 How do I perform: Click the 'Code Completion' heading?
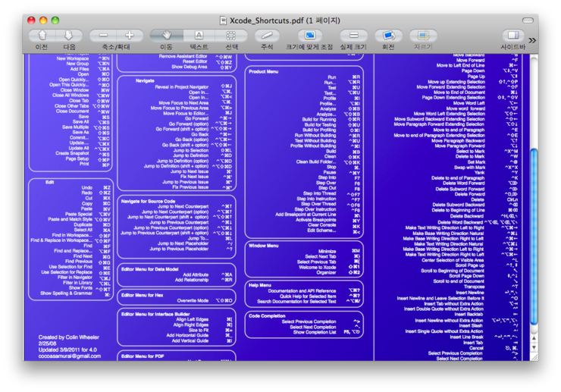(267, 316)
